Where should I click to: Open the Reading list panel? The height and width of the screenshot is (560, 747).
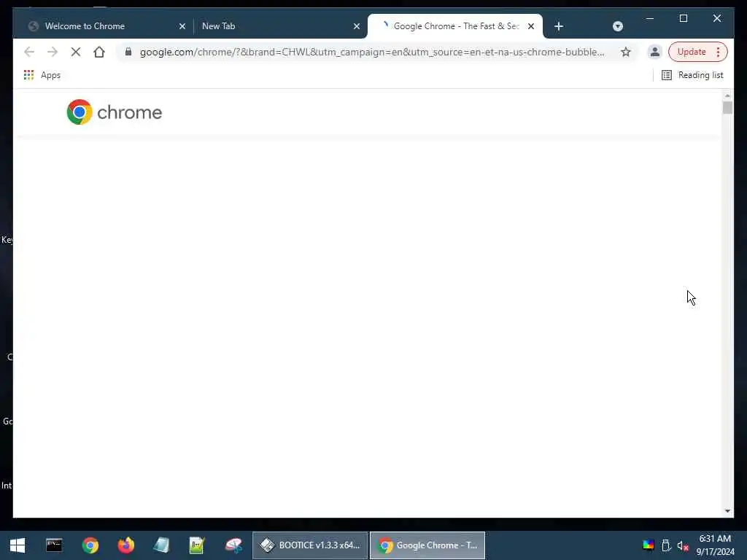point(692,75)
